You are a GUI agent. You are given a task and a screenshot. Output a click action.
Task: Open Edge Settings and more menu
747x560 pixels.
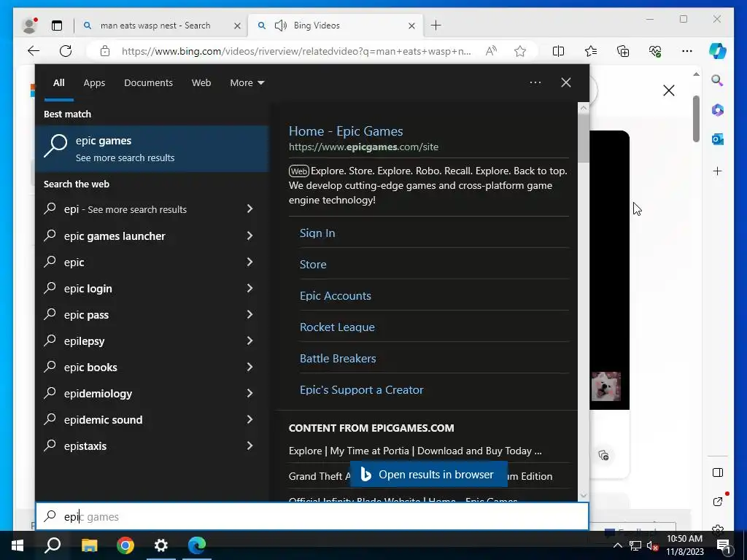687,51
